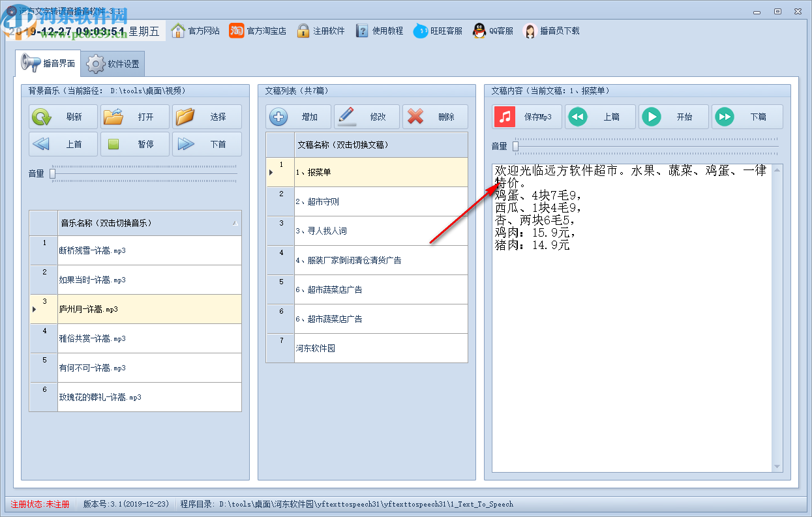Select the script 3、寻人找人词
Image resolution: width=812 pixels, height=517 pixels.
[381, 231]
